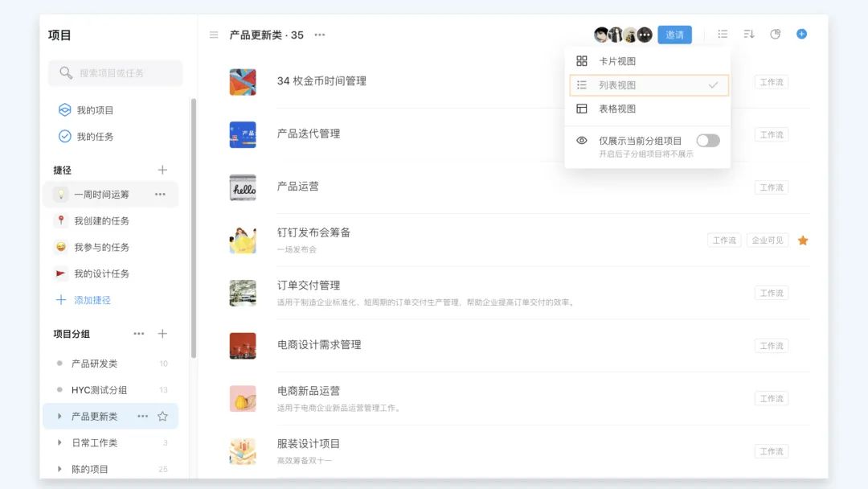Open more options beside 产品更新类 · 35 title
Viewport: 868px width, 489px height.
[320, 35]
